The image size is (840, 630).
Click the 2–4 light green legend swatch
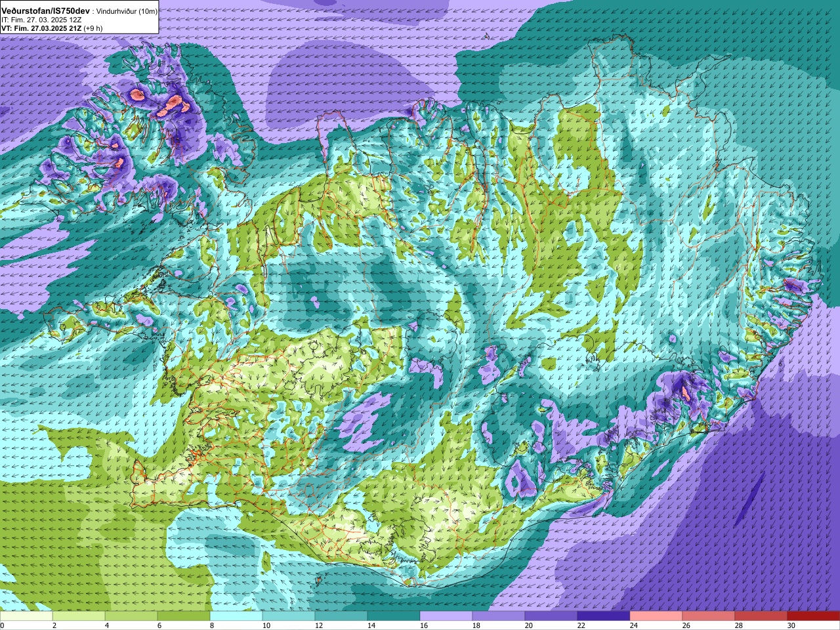coord(79,616)
